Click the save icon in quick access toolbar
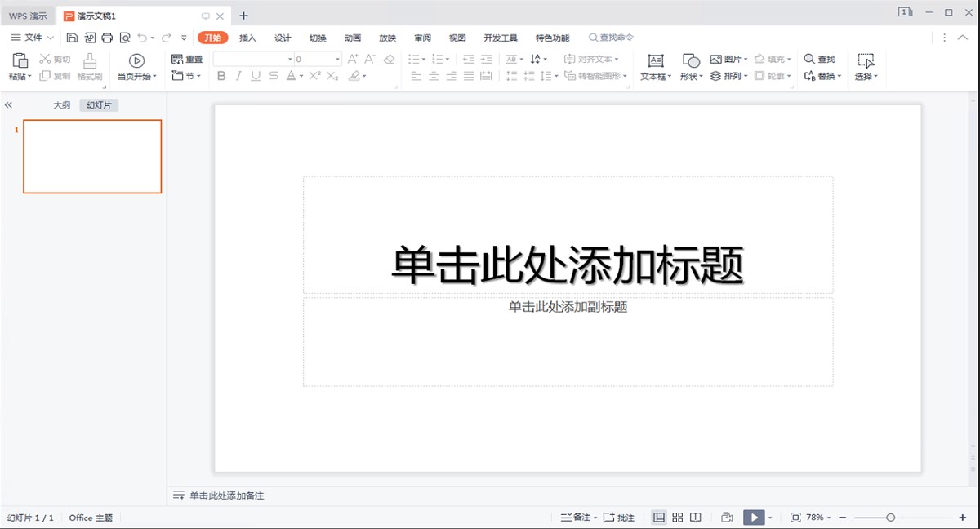980x529 pixels. 72,38
